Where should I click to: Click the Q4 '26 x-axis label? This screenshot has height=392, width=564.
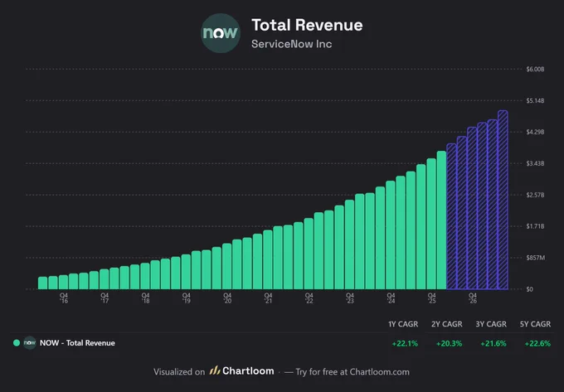point(472,298)
